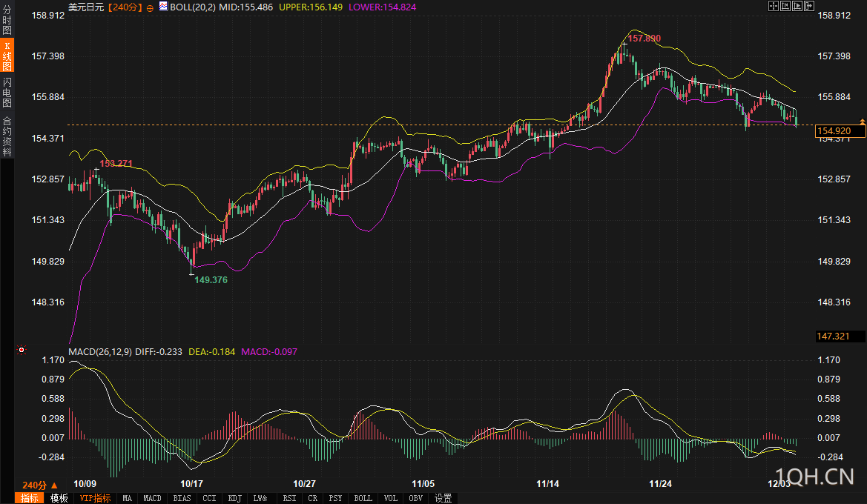Click the orange circled-plus icon beside 240分
Screen dimensions: 867x504
(x=151, y=7)
